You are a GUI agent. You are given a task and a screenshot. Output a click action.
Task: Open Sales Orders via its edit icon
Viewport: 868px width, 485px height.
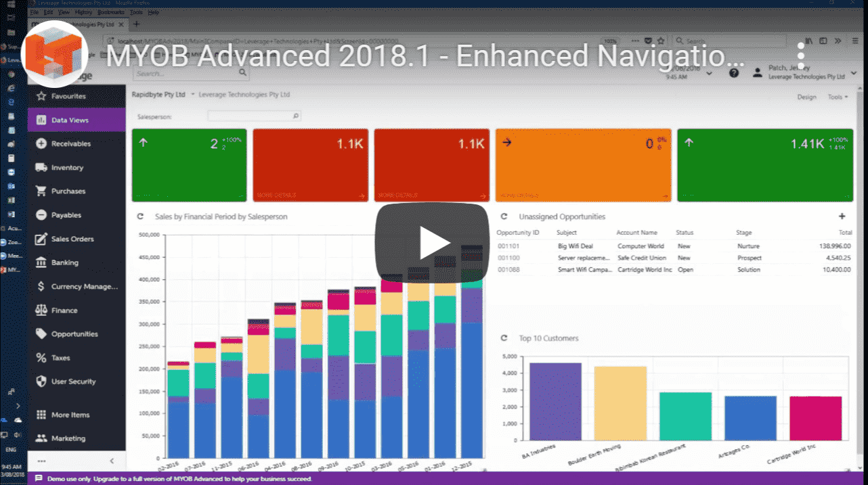(x=41, y=239)
